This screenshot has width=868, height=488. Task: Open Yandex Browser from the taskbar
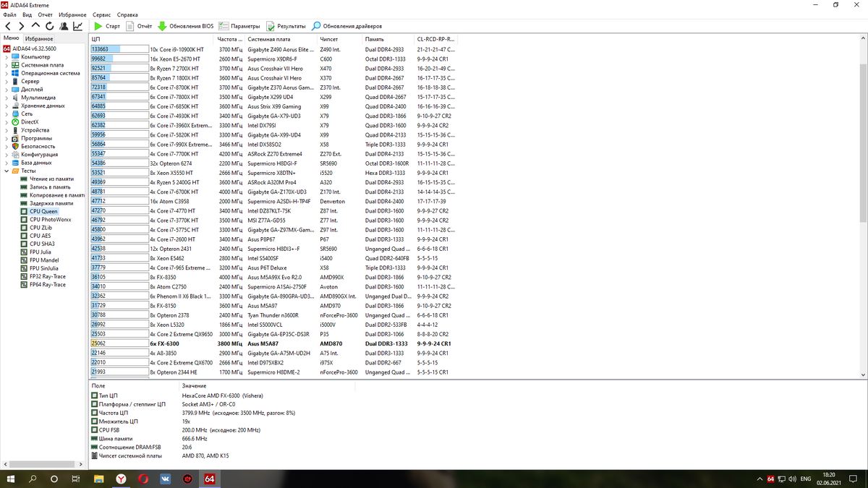pyautogui.click(x=122, y=479)
